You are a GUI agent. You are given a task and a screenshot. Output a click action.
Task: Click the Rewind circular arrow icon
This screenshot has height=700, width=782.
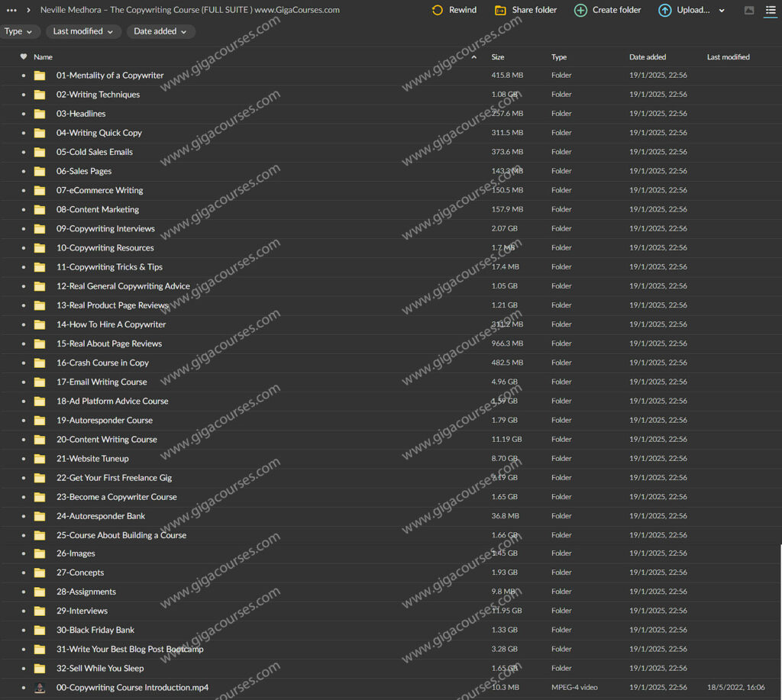click(x=438, y=10)
